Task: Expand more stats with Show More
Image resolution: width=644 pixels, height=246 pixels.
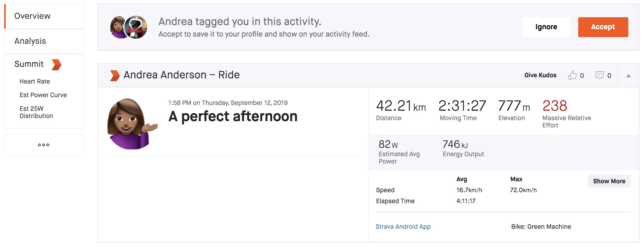Action: (609, 181)
